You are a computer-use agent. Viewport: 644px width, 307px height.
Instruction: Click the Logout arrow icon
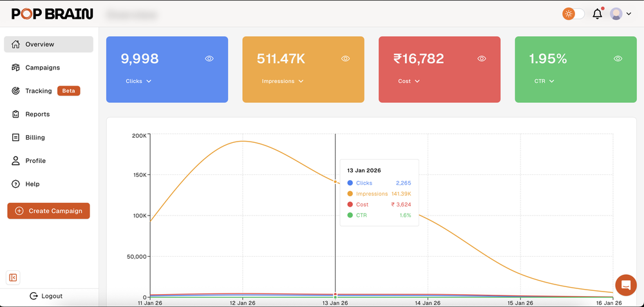(x=33, y=296)
